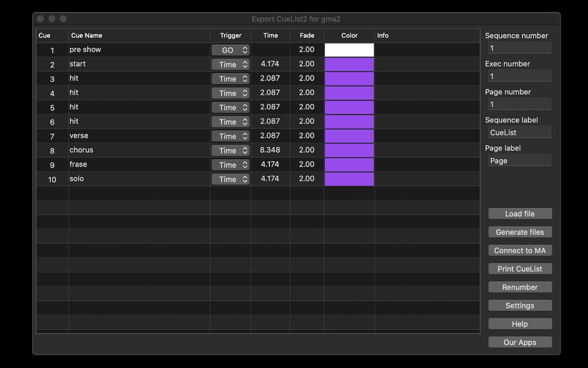Click the time value 4.174 in frase row

[x=270, y=164]
